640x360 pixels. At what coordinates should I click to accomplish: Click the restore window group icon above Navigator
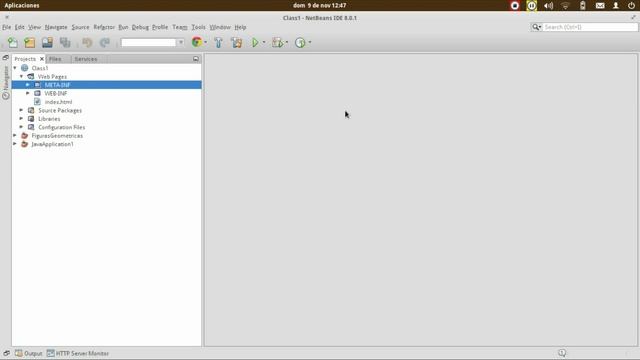click(x=6, y=58)
